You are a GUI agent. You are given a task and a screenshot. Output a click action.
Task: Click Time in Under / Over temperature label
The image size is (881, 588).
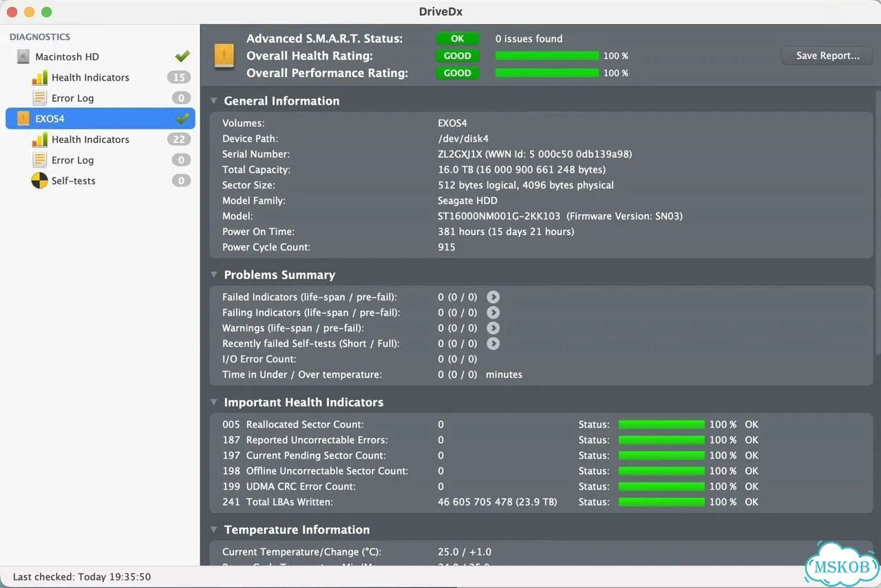[302, 375]
